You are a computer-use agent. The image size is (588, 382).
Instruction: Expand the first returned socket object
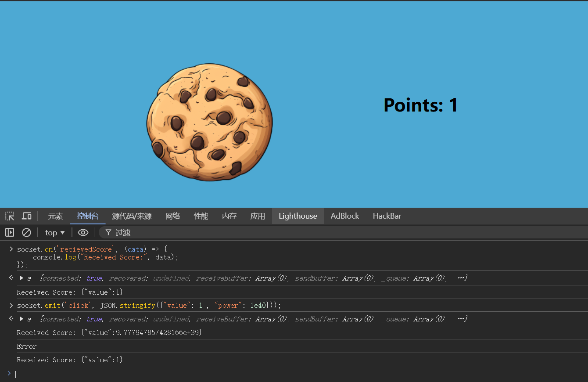coord(22,278)
